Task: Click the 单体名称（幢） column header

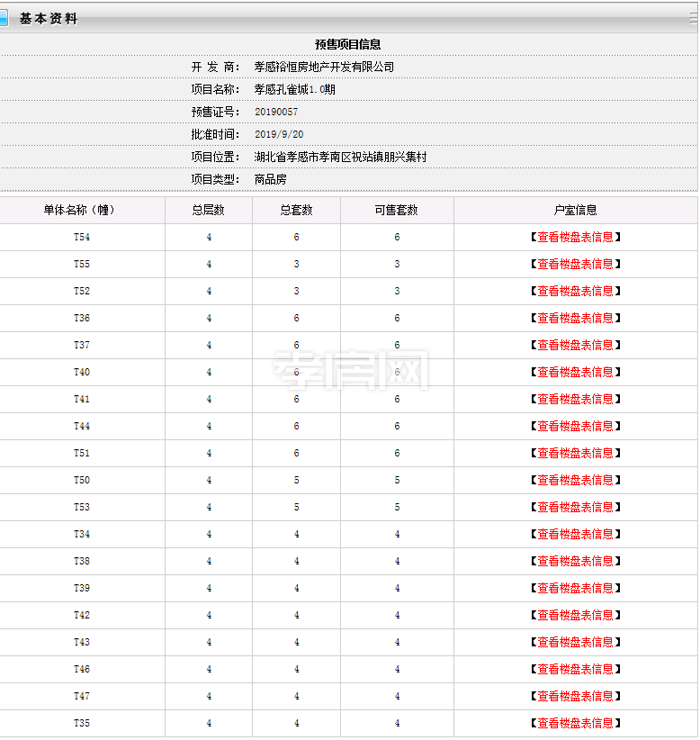Action: (81, 211)
